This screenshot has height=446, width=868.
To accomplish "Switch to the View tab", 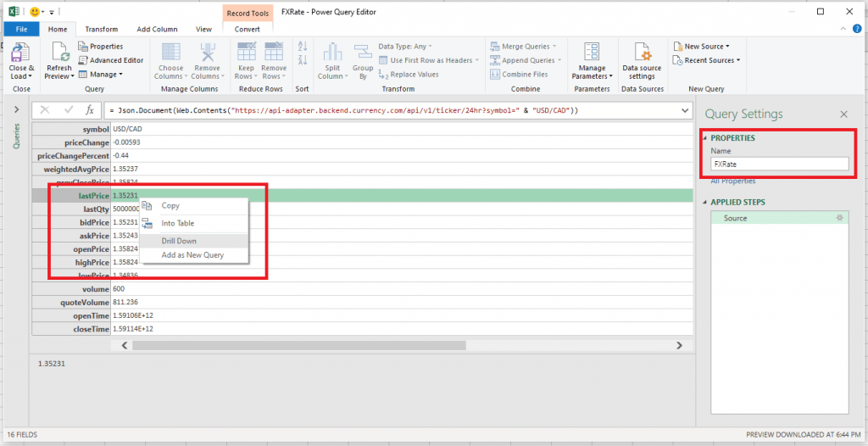I will [203, 30].
